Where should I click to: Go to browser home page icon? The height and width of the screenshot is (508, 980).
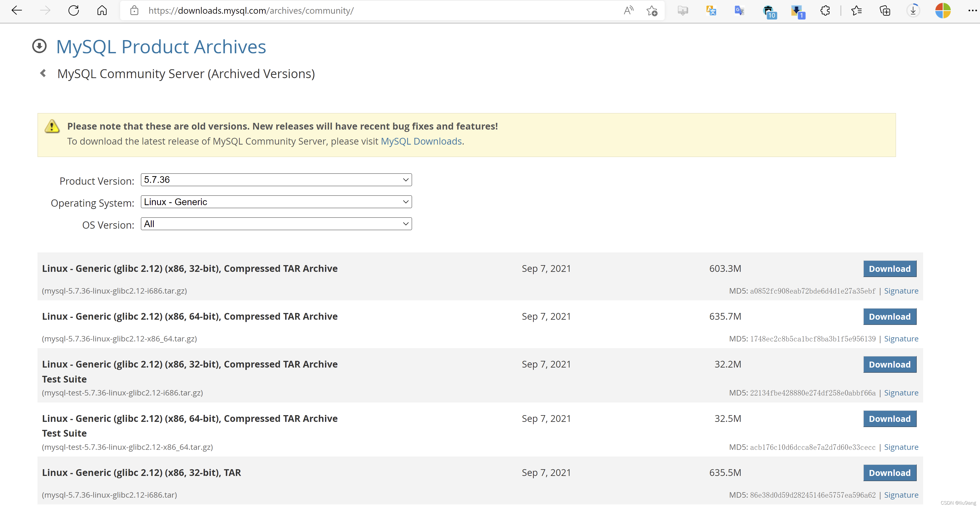pyautogui.click(x=102, y=10)
